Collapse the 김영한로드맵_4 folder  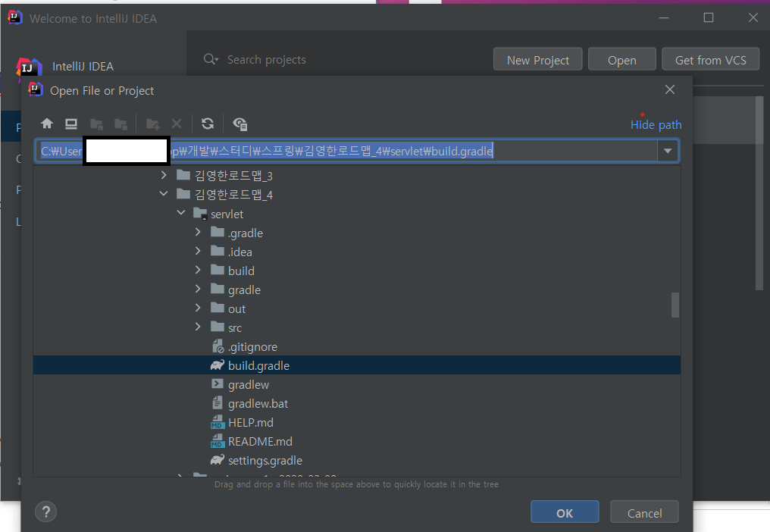[164, 193]
